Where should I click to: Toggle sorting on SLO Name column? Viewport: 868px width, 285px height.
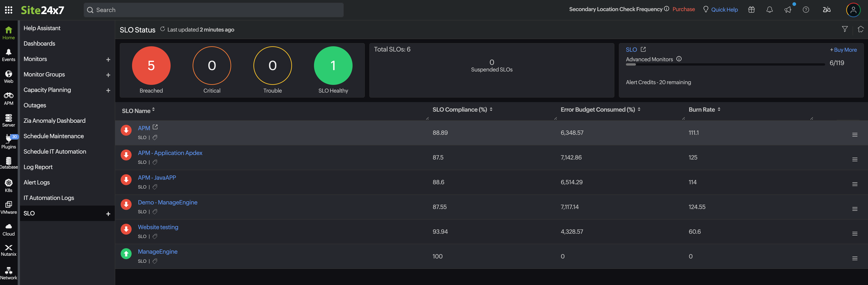tap(153, 110)
